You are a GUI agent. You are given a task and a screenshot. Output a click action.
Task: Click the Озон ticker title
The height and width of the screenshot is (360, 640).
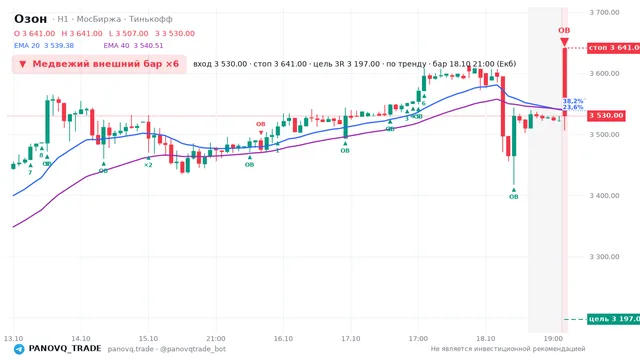click(x=31, y=19)
